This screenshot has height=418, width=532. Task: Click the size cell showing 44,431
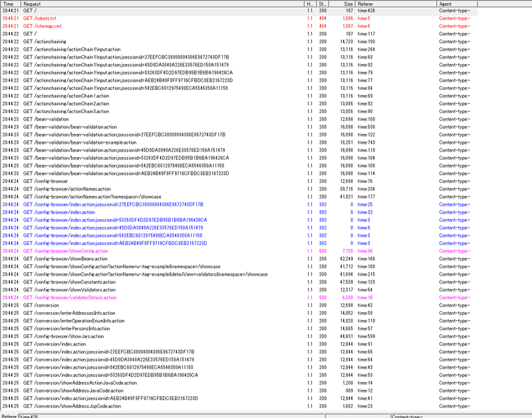[346, 337]
